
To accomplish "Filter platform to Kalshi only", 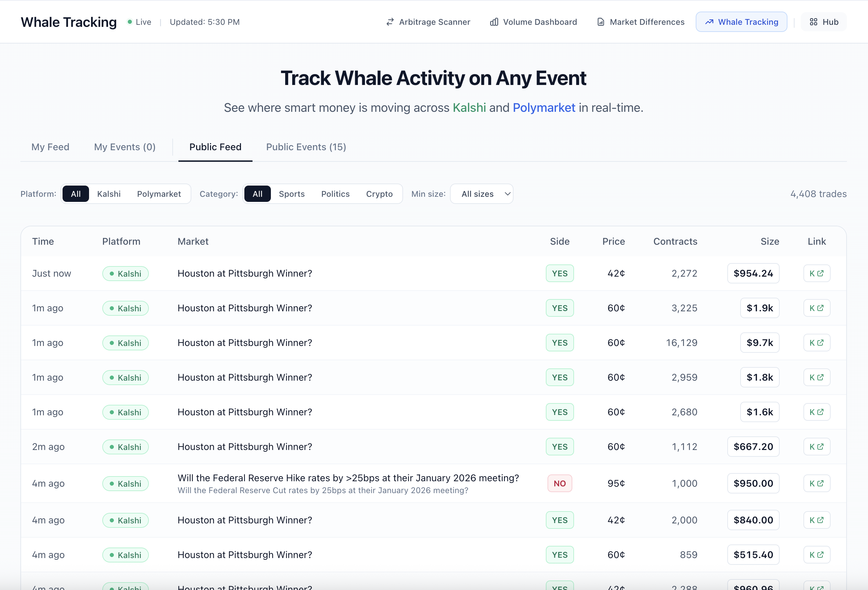I will (109, 194).
